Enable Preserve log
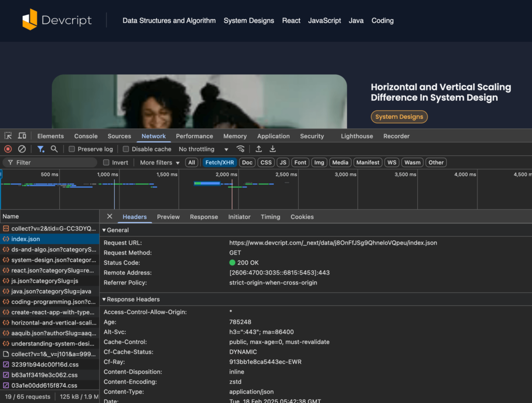The height and width of the screenshot is (403, 532). (x=71, y=149)
